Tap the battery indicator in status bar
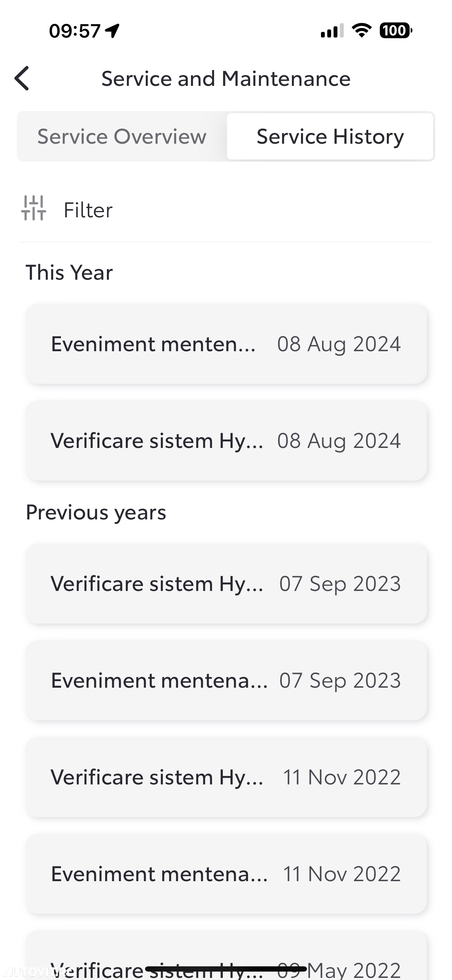Screen dimensions: 452x980 point(396,30)
